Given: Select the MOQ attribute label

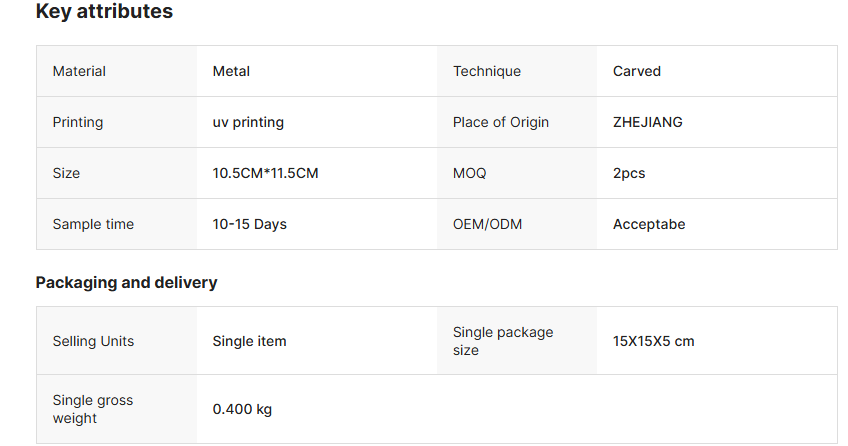Looking at the screenshot, I should pyautogui.click(x=469, y=173).
